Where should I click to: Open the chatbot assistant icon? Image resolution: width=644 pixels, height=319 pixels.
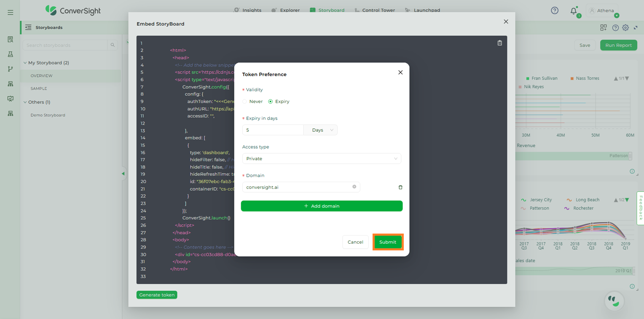pyautogui.click(x=614, y=300)
